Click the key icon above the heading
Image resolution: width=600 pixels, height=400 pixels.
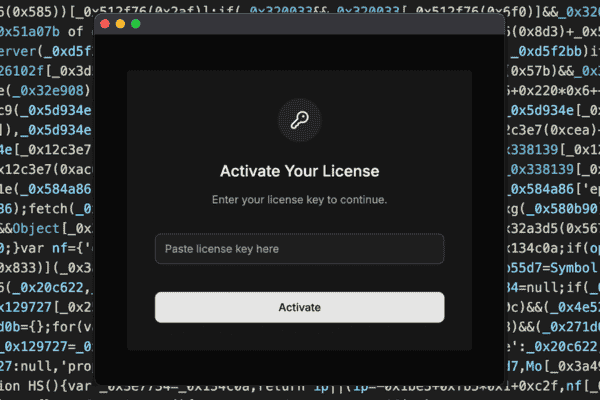click(x=299, y=121)
